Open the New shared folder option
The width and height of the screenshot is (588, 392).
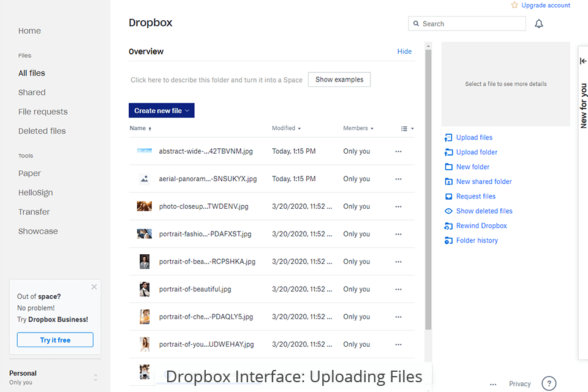[483, 181]
